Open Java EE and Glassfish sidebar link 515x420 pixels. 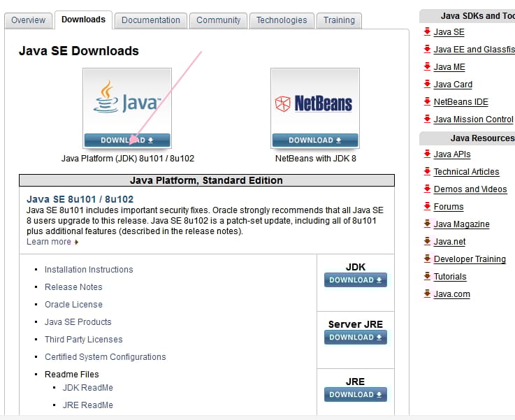coord(474,50)
